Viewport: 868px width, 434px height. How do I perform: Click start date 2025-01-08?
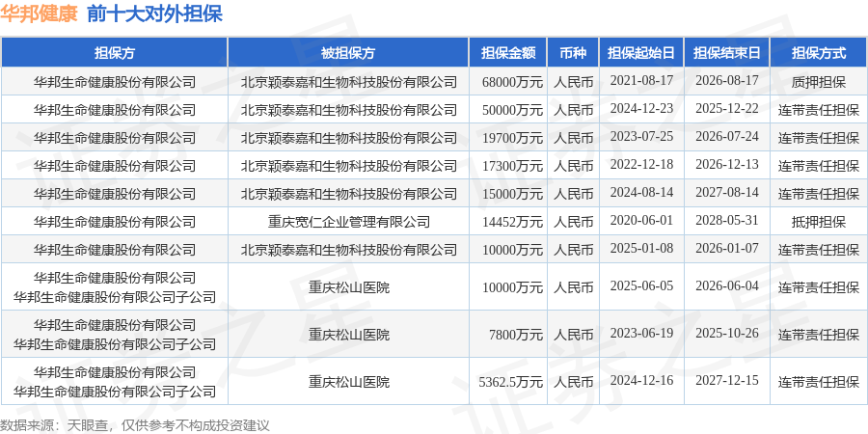tap(641, 248)
